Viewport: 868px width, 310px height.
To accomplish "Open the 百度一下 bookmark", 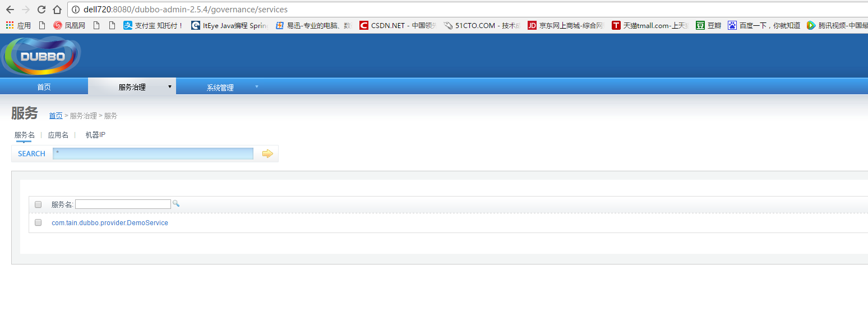I will click(x=764, y=25).
